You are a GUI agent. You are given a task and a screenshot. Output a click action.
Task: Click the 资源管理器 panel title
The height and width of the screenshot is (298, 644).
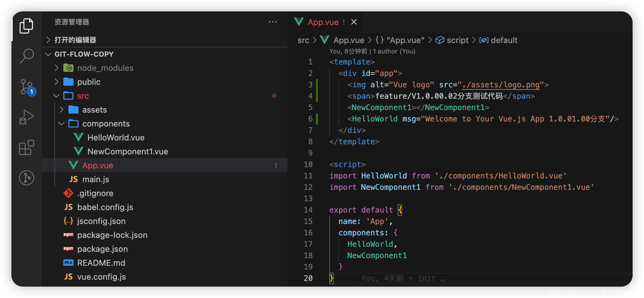(72, 22)
